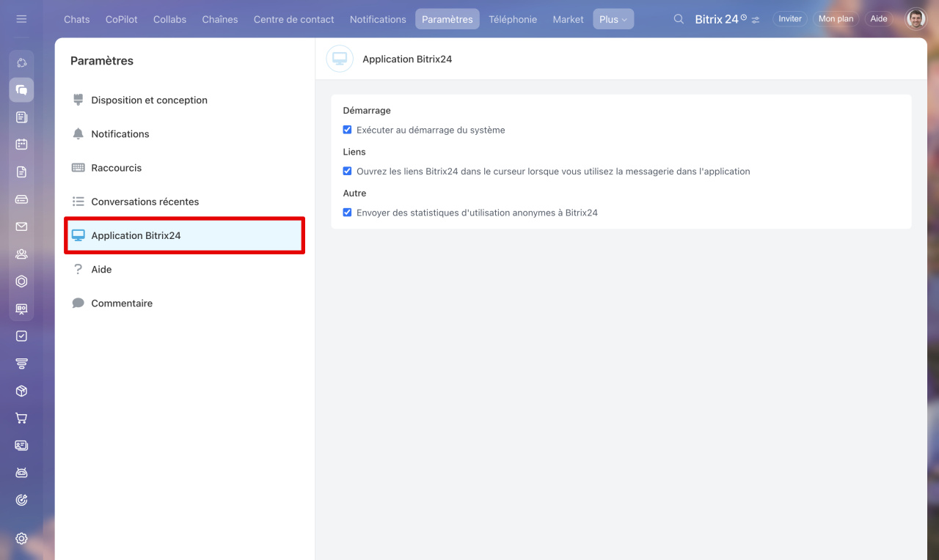This screenshot has height=560, width=939.
Task: Open the Centre de contact tab
Action: point(294,19)
